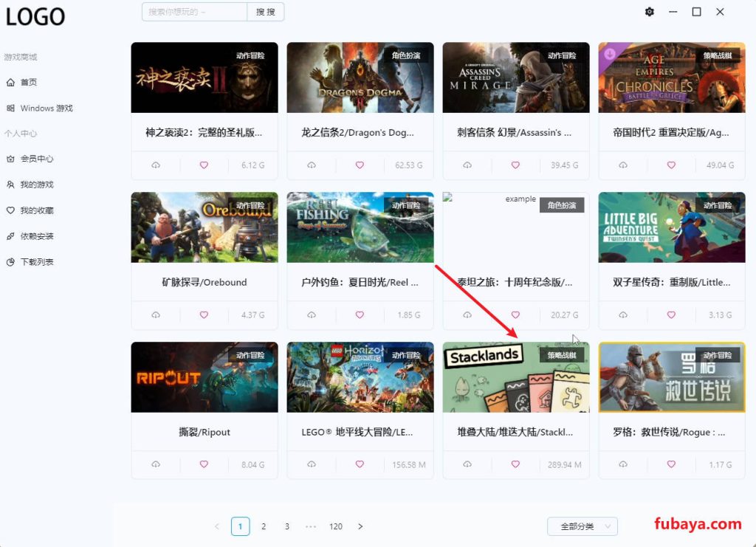Click the title 矿脉探寻/Orebound

(x=205, y=283)
